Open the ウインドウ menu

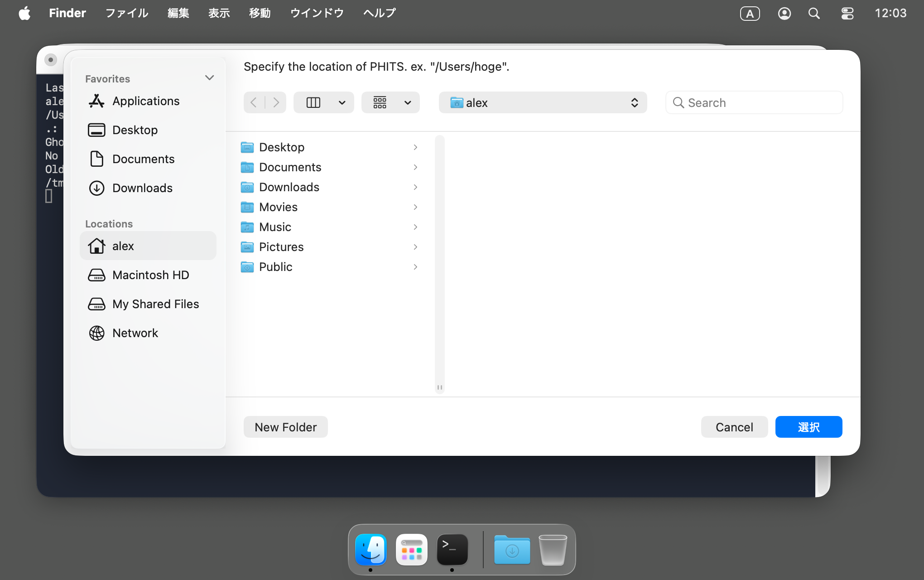pos(317,13)
